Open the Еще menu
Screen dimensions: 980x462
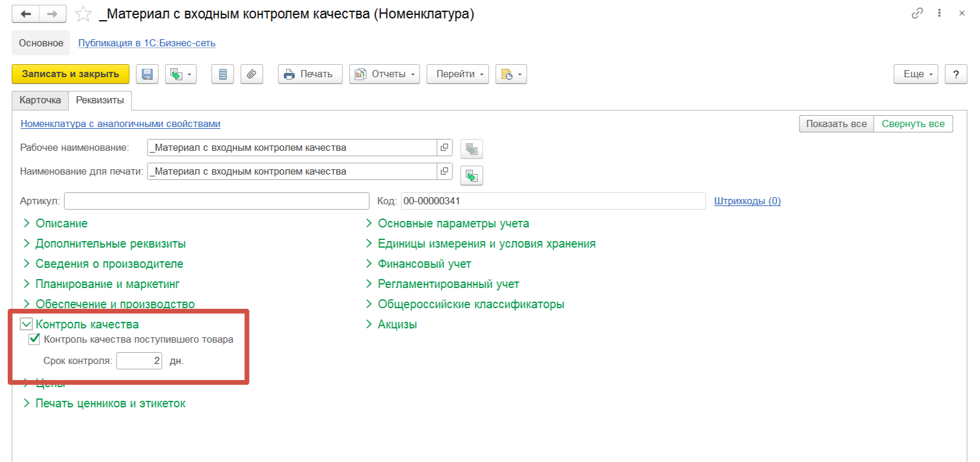point(916,74)
